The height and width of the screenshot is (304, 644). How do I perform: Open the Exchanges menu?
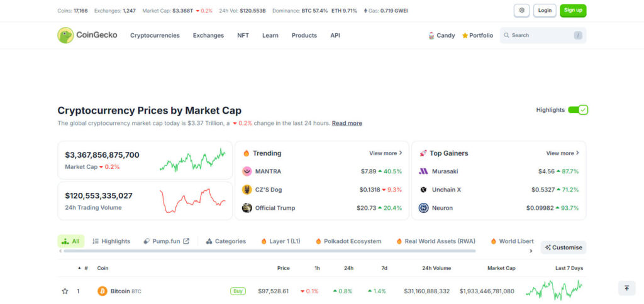208,36
